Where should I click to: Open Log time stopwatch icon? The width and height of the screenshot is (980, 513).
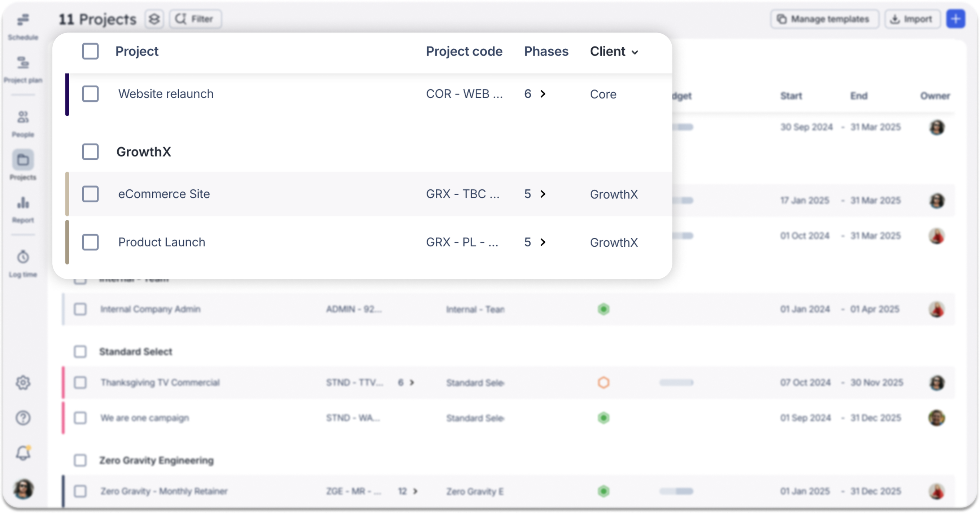tap(23, 257)
